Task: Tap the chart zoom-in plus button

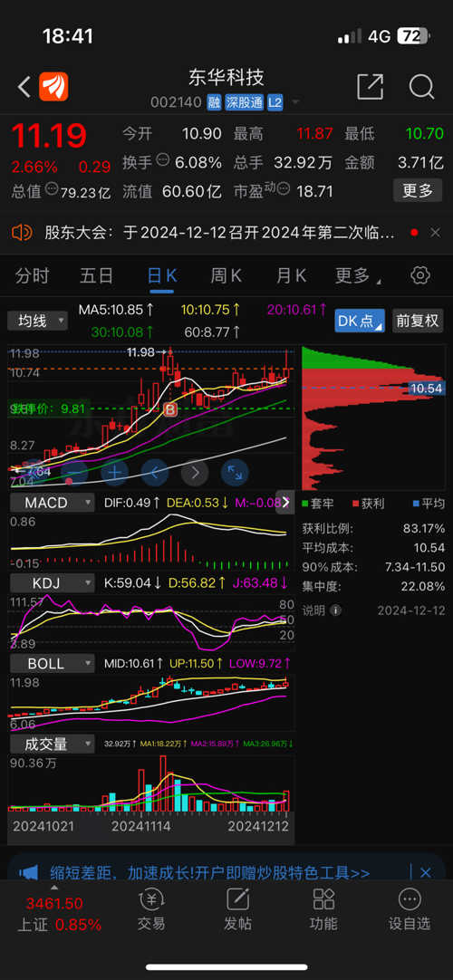Action: (115, 472)
